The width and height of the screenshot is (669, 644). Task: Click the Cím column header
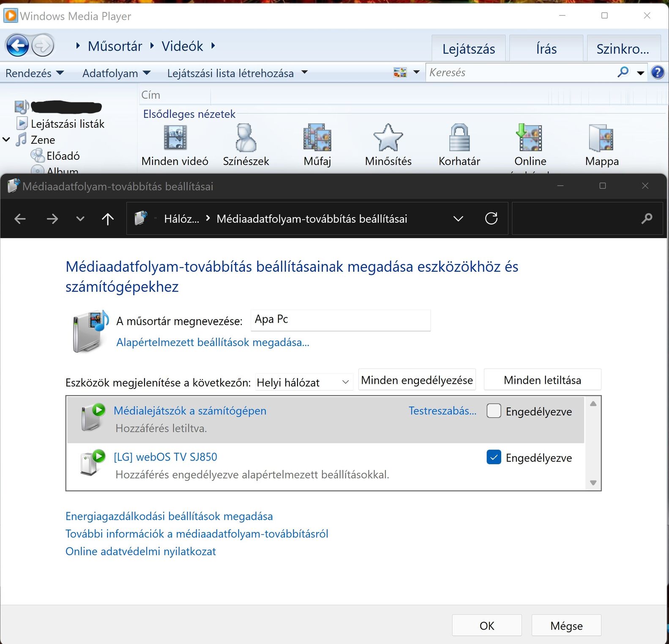(x=175, y=95)
